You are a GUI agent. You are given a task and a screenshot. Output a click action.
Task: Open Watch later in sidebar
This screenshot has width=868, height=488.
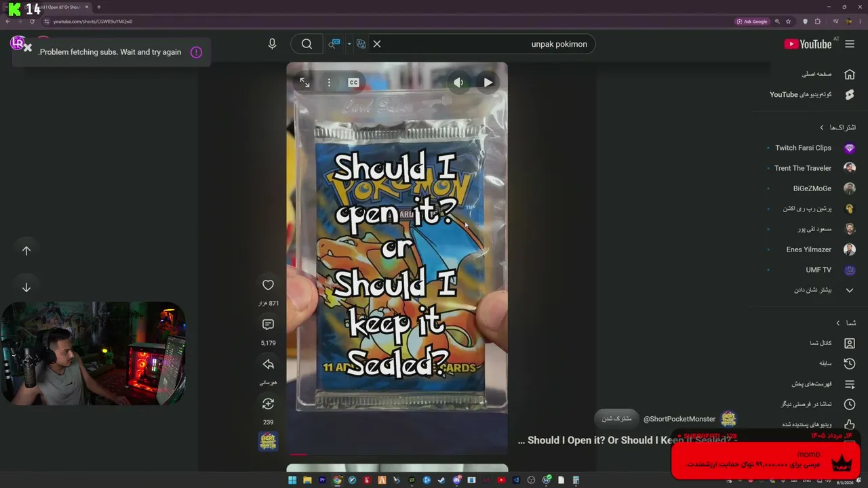[817, 404]
